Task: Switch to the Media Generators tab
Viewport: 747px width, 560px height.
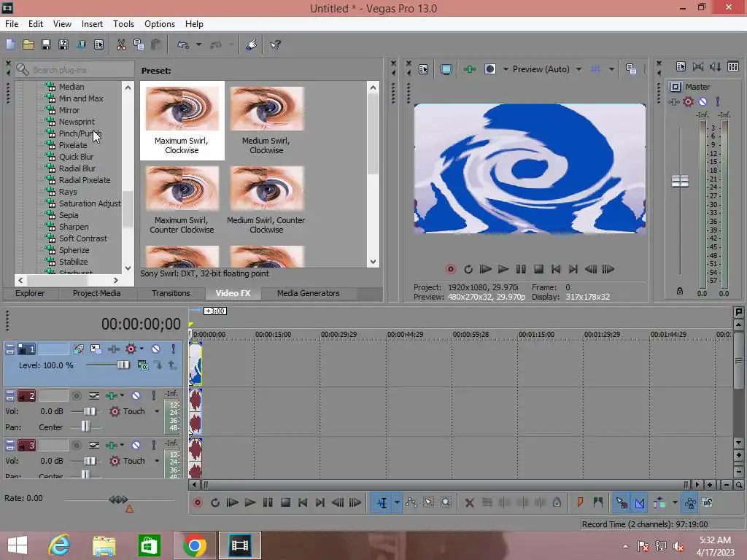Action: pos(309,293)
